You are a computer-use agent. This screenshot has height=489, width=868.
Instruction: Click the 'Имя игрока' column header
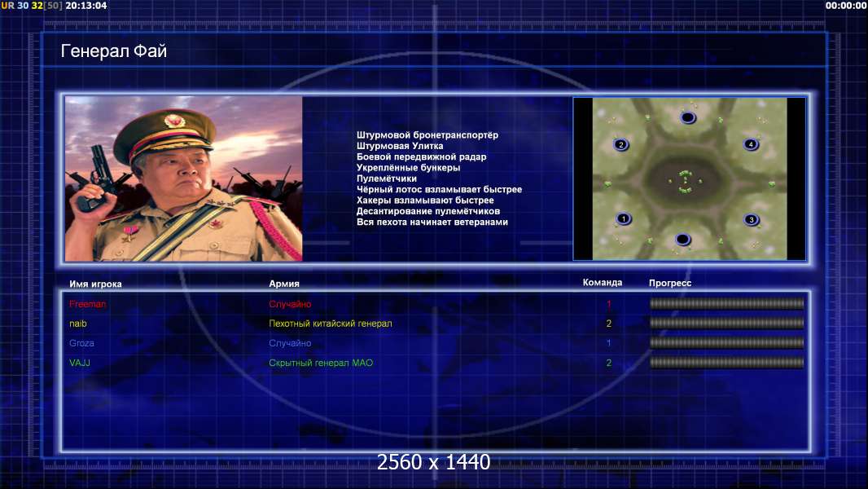(96, 284)
